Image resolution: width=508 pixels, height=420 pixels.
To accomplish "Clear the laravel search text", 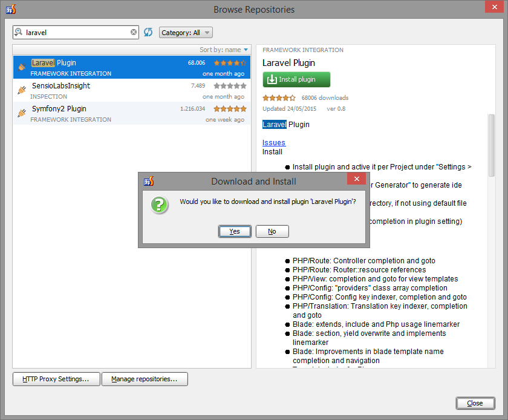I will pos(134,32).
